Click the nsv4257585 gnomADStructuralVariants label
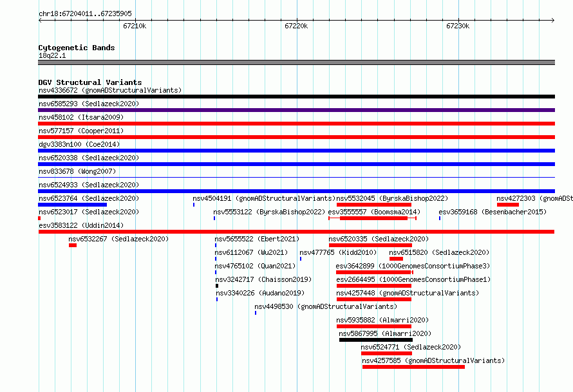The height and width of the screenshot is (392, 573). point(433,360)
